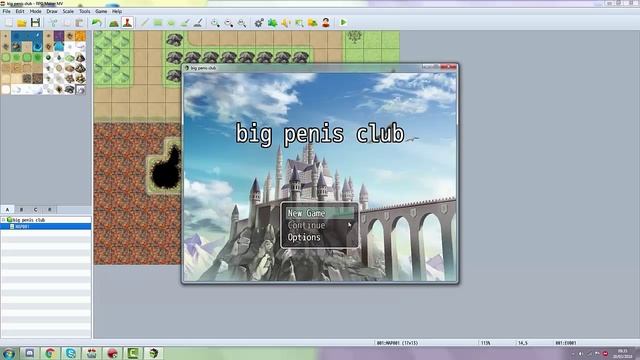
Task: Open the Edit menu
Action: tap(20, 11)
